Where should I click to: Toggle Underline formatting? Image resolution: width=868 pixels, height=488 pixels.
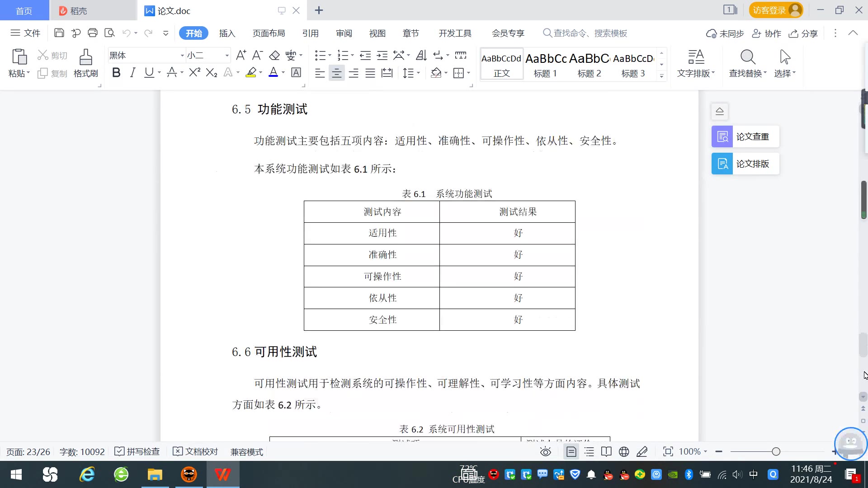(149, 72)
